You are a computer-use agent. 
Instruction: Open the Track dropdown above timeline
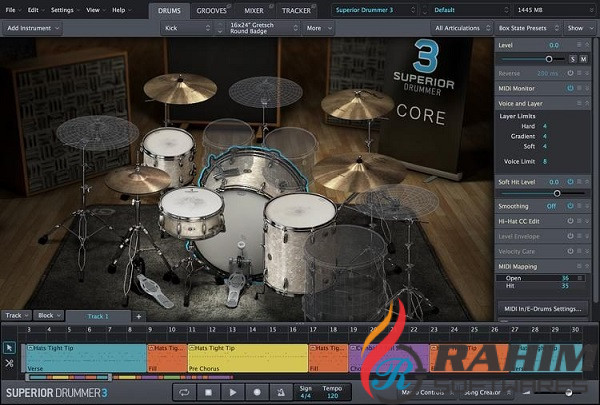(x=16, y=316)
